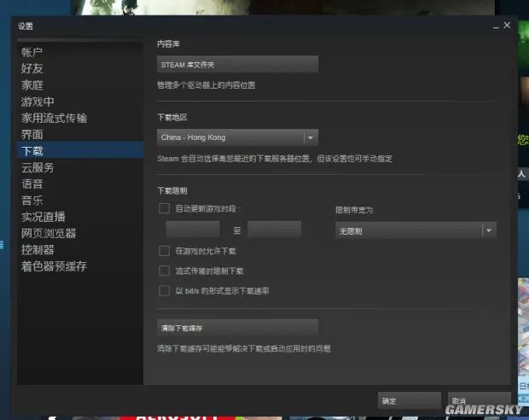Confirm settings with the 确定 button

[410, 400]
